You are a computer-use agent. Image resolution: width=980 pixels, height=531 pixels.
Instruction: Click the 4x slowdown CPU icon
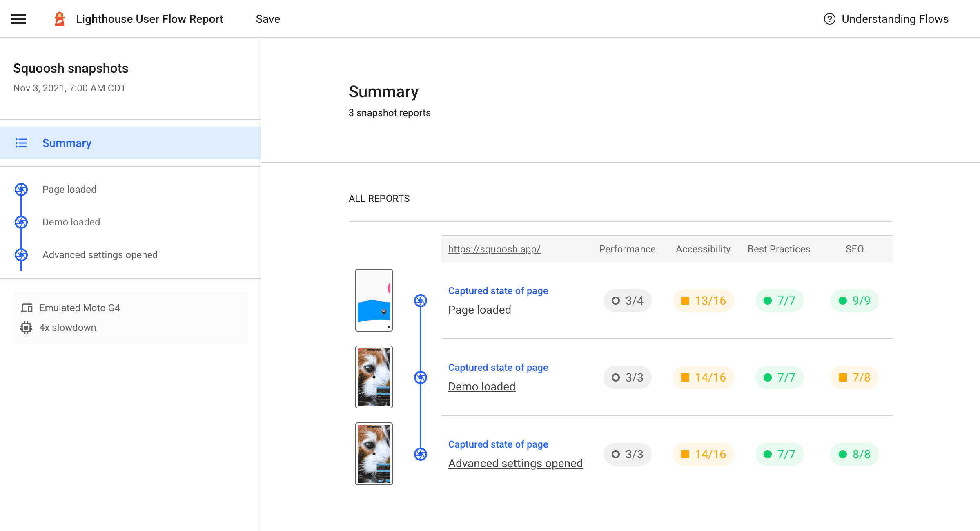click(26, 327)
